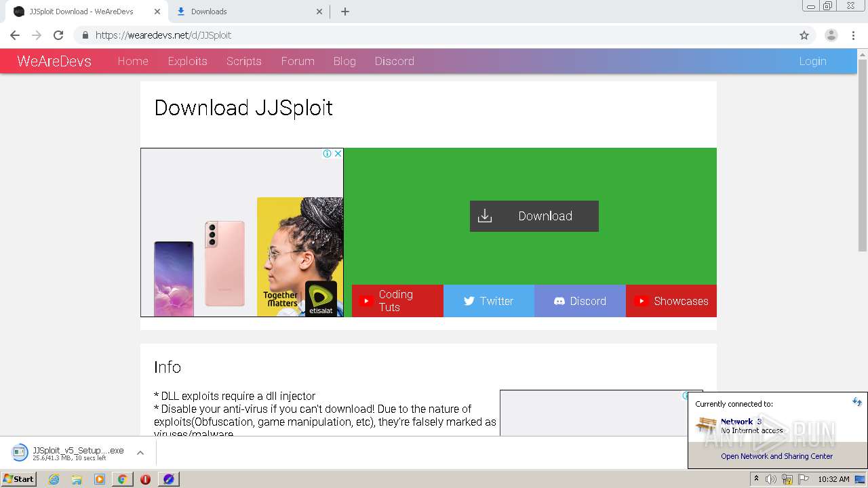Click the dark Download button
Viewport: 868px width, 488px height.
[x=534, y=216]
